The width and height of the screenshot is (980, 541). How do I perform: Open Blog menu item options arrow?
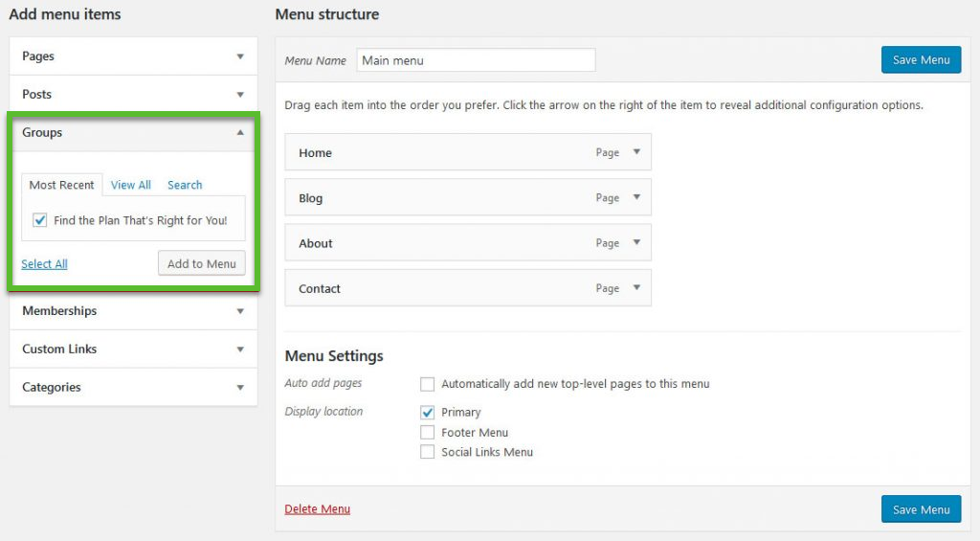pyautogui.click(x=636, y=198)
